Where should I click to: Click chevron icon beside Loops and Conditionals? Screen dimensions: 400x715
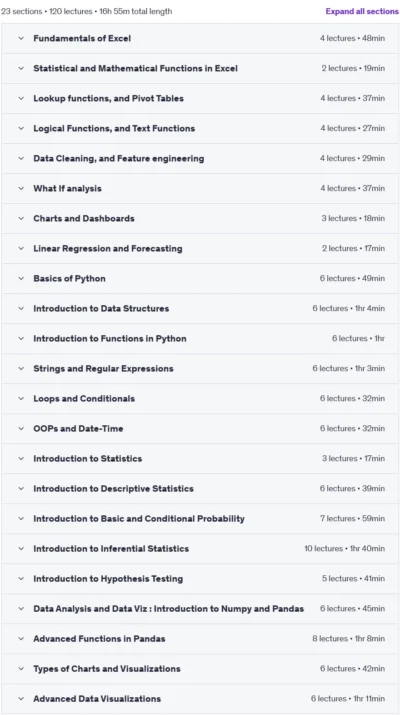[x=21, y=399]
